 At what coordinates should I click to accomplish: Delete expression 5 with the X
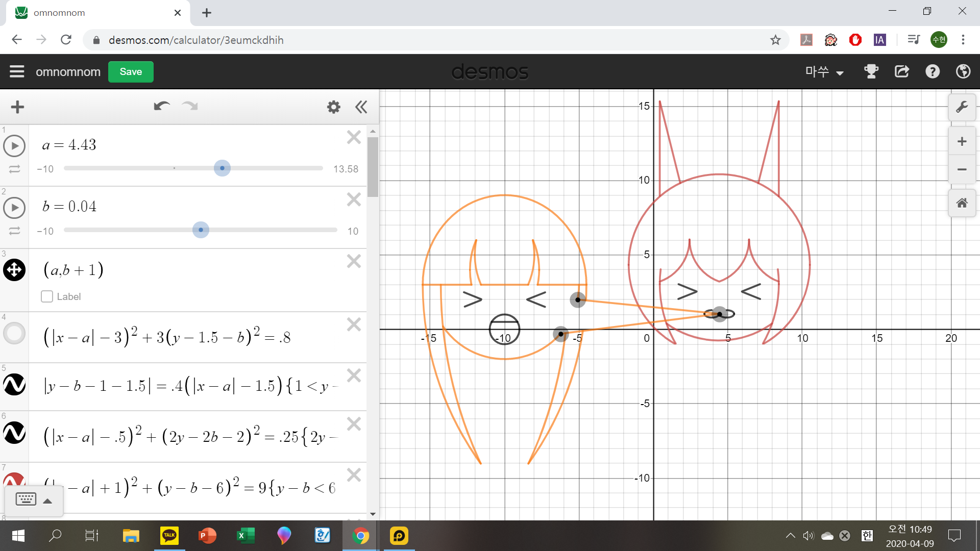354,375
